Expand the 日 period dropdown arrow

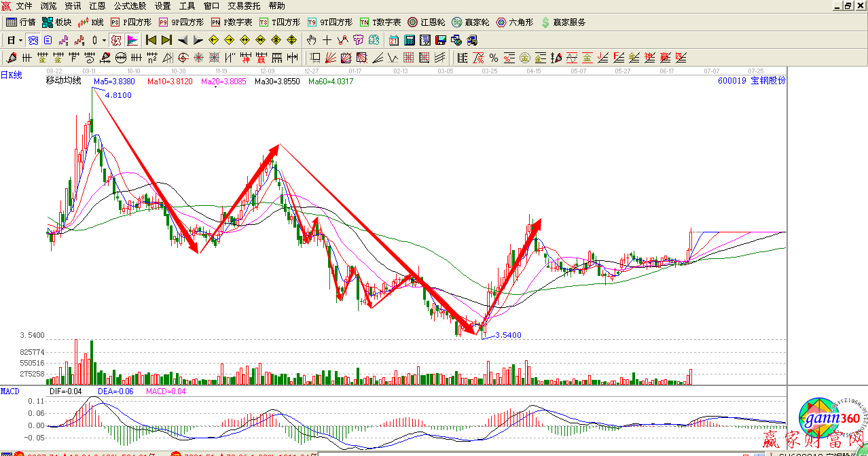21,40
